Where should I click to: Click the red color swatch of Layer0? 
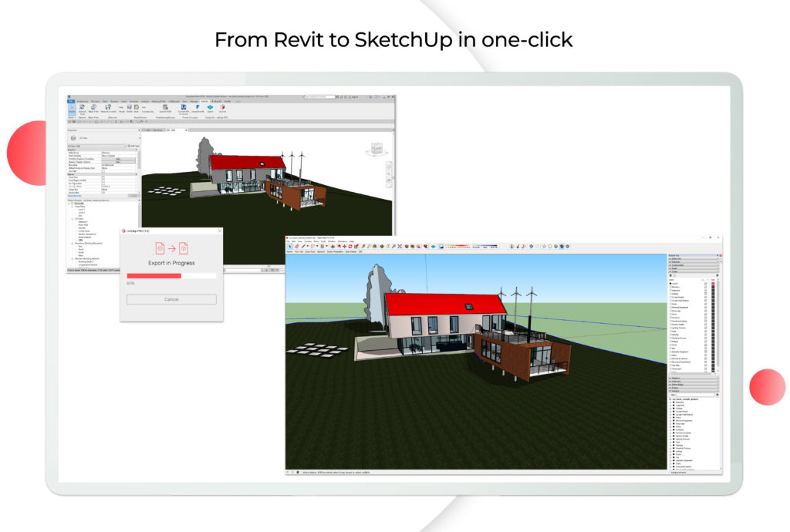tap(713, 284)
